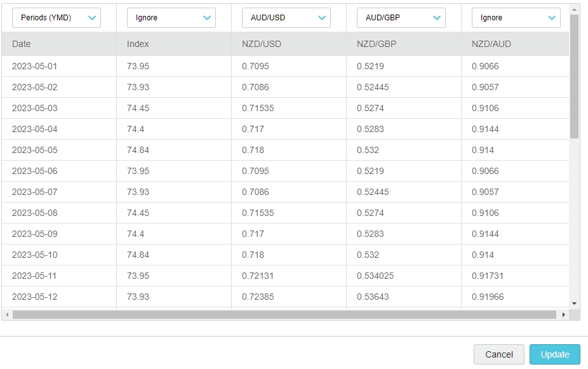588x369 pixels.
Task: Select the 0.72131 NZD/USD cell
Action: (x=288, y=276)
